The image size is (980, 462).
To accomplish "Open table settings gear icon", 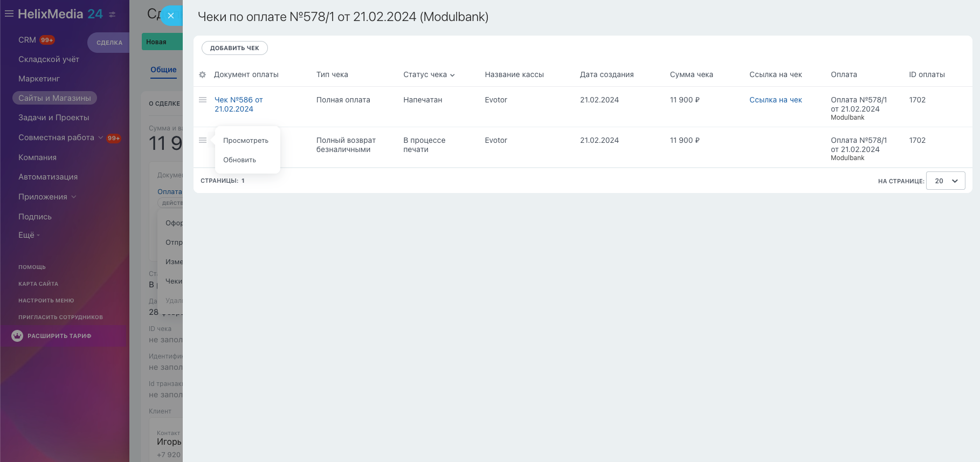I will [203, 75].
